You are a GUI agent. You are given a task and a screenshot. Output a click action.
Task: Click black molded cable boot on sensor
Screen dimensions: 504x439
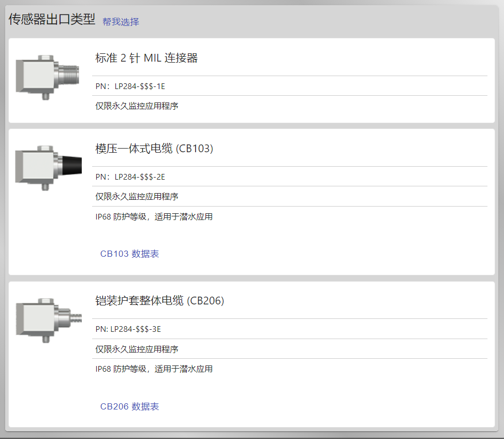coord(72,165)
